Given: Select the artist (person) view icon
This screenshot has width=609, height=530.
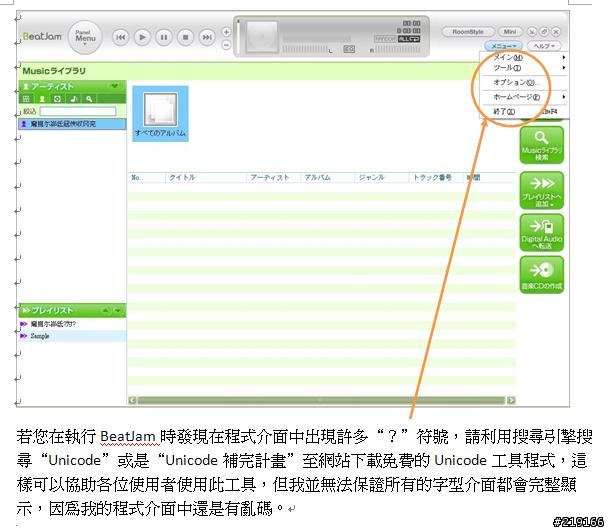Looking at the screenshot, I should click(42, 99).
